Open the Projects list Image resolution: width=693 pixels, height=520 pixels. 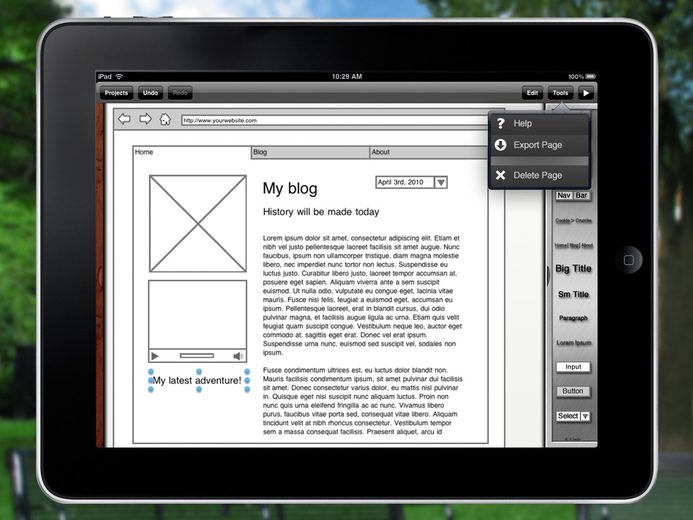(x=116, y=93)
